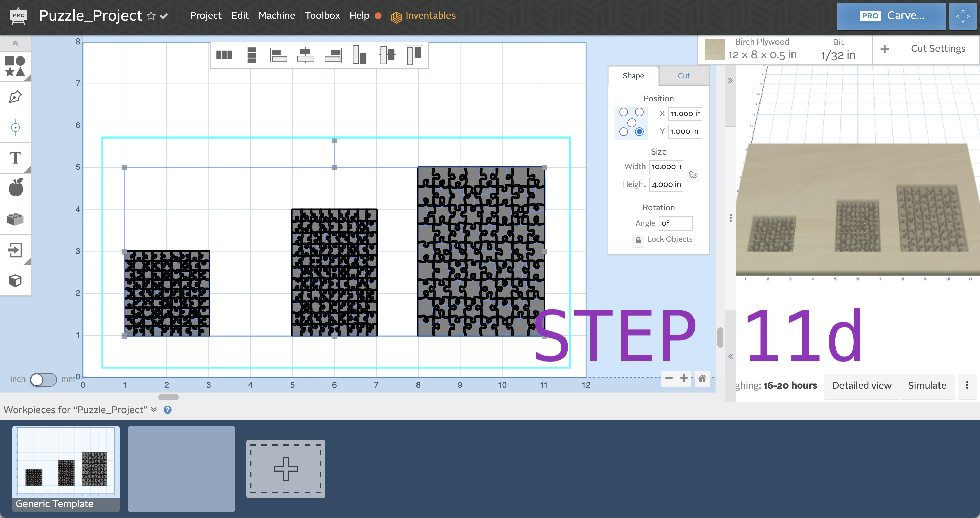Select the lego brick tool

15,218
